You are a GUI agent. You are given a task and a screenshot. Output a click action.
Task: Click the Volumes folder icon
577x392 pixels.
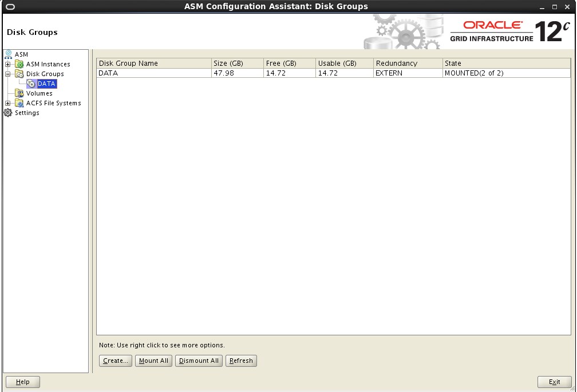point(19,93)
